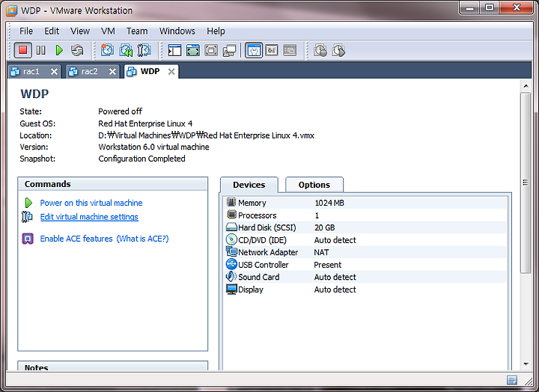
Task: Select the Memory 1024 MB value
Action: pyautogui.click(x=329, y=203)
